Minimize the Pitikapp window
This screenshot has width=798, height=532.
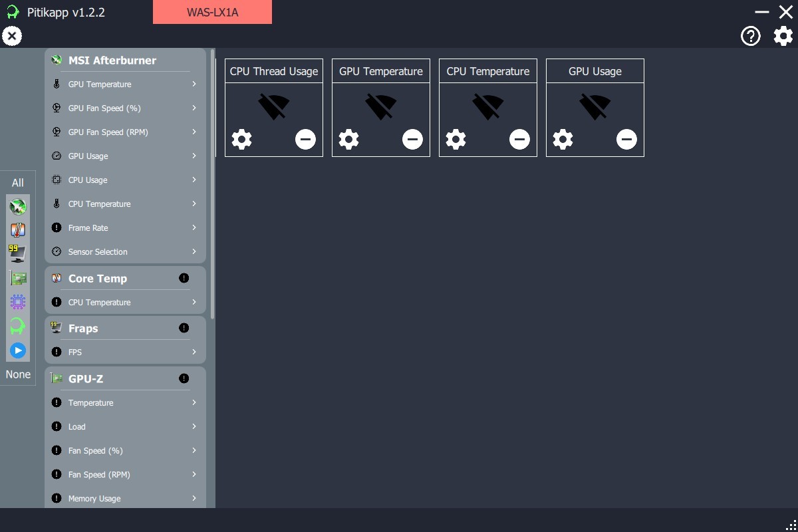click(x=762, y=12)
